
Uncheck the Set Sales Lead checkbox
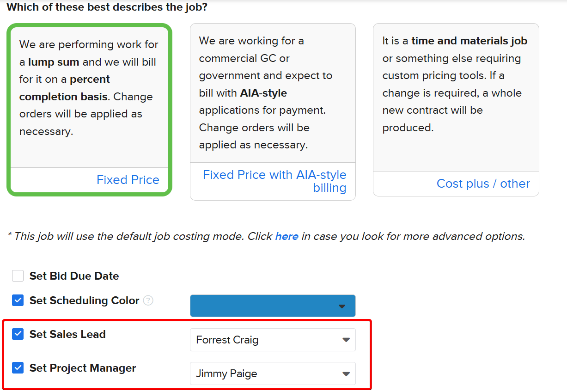click(18, 334)
